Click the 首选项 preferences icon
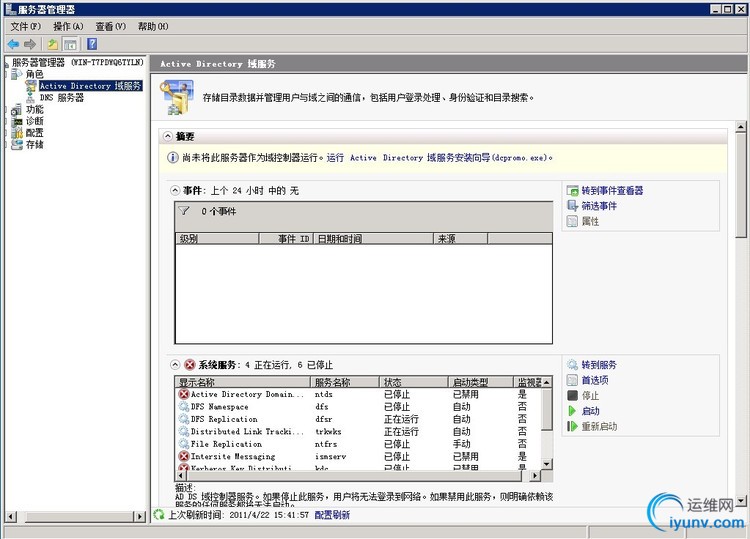This screenshot has width=750, height=539. 573,380
